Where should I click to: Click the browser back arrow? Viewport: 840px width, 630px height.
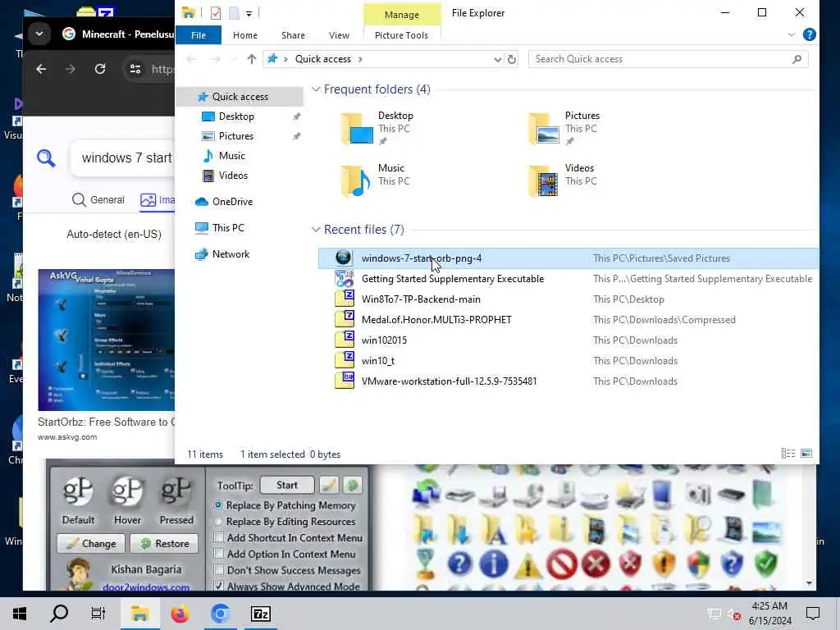point(41,69)
